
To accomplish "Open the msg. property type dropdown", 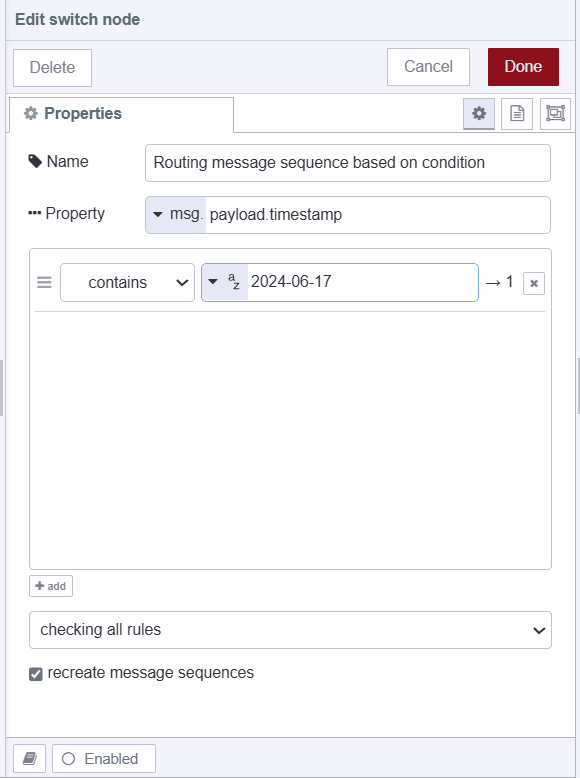I will pyautogui.click(x=176, y=215).
